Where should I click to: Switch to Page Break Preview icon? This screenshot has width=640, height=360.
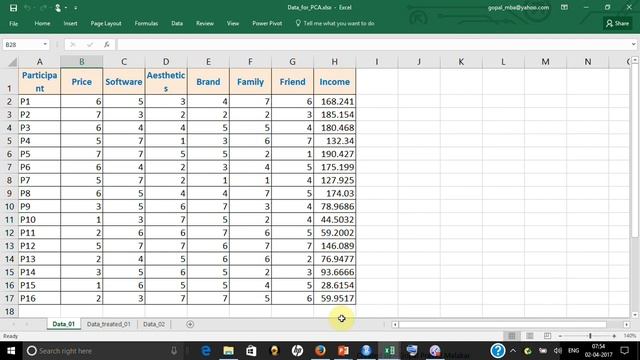click(547, 336)
